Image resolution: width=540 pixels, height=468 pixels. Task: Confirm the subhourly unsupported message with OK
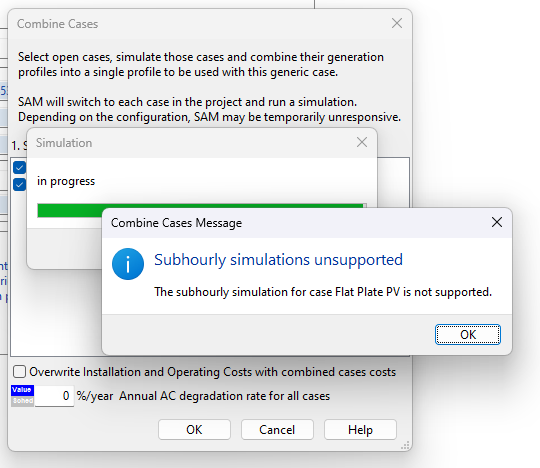(468, 334)
